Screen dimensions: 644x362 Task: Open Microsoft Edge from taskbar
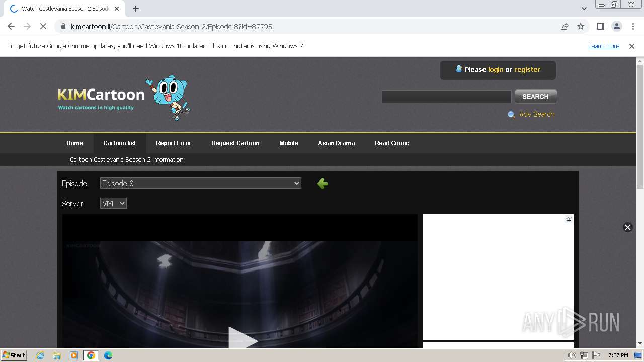pos(108,355)
